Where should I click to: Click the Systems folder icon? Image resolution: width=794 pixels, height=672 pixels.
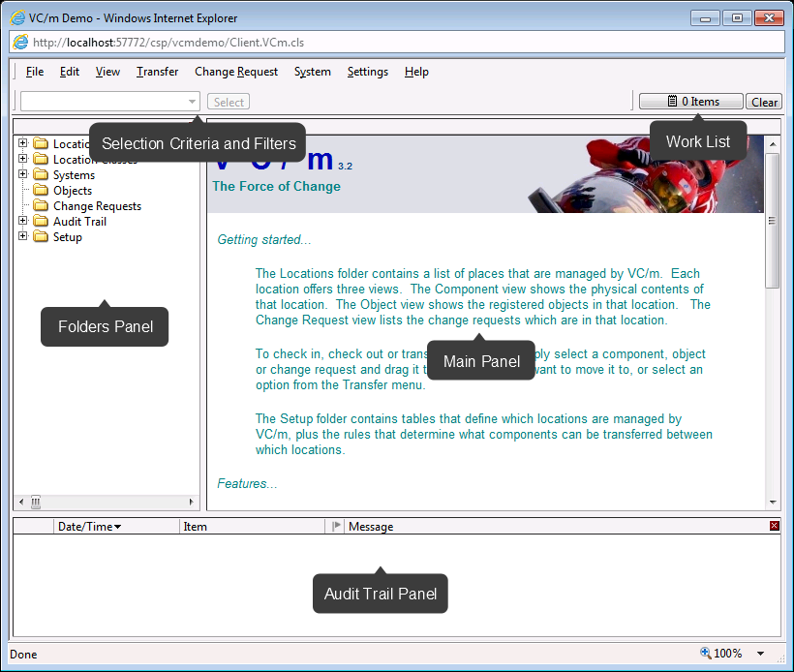pos(41,175)
